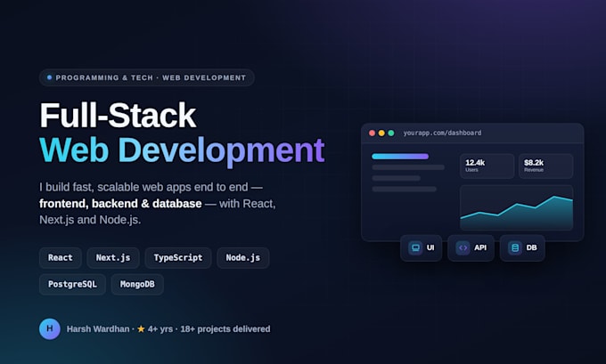Click the 'I build fast, scalable' sentence
Image resolution: width=606 pixels, height=364 pixels.
pos(151,187)
